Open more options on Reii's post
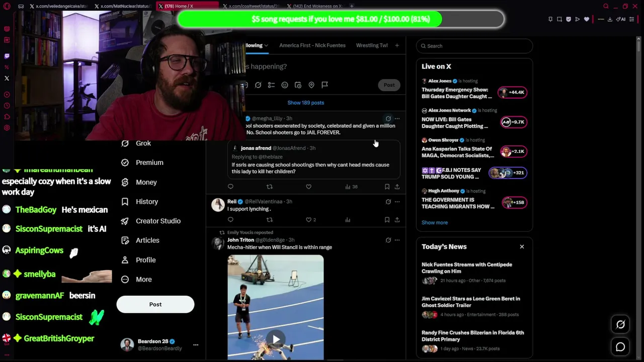644x362 pixels. click(x=397, y=202)
